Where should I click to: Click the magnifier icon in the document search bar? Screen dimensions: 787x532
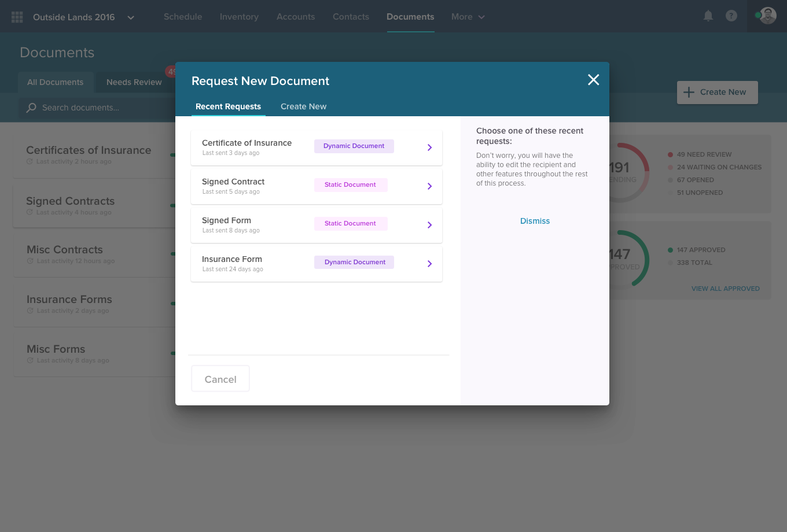(x=30, y=108)
